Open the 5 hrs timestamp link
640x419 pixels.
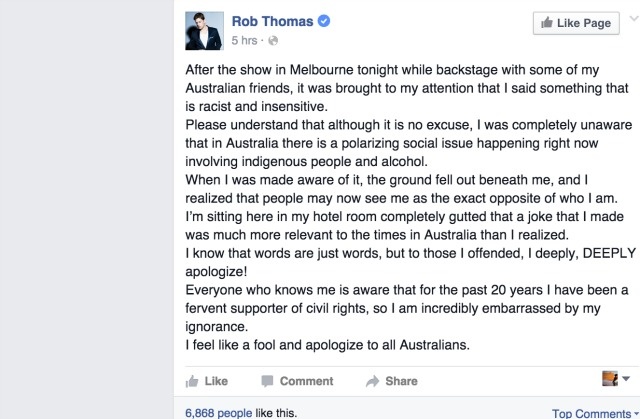[x=245, y=41]
